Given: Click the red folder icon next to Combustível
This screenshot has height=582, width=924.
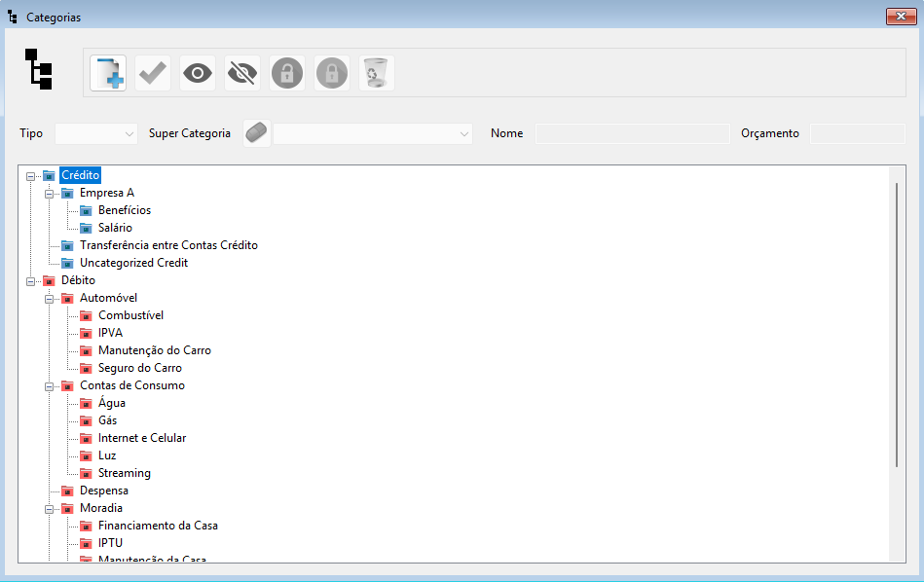Looking at the screenshot, I should click(86, 315).
